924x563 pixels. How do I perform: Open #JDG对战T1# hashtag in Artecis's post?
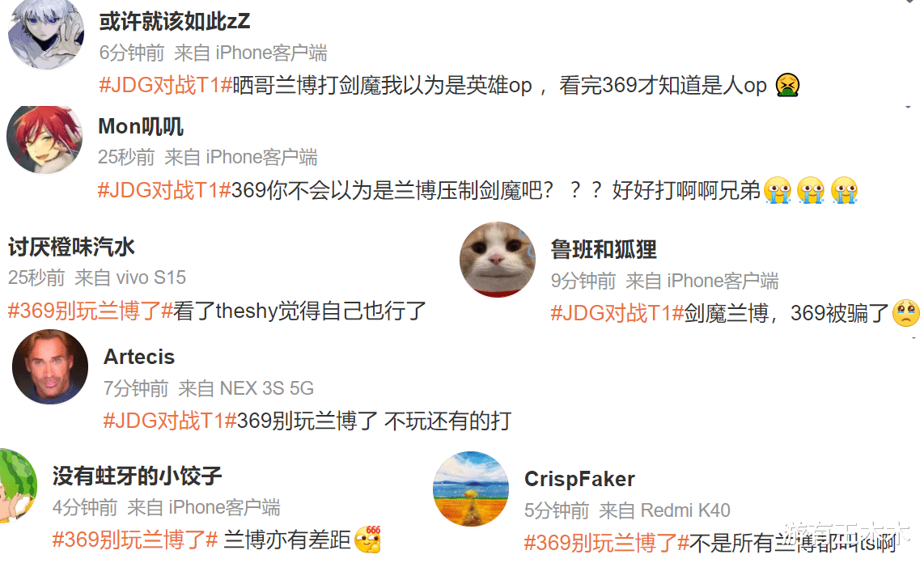tap(170, 421)
